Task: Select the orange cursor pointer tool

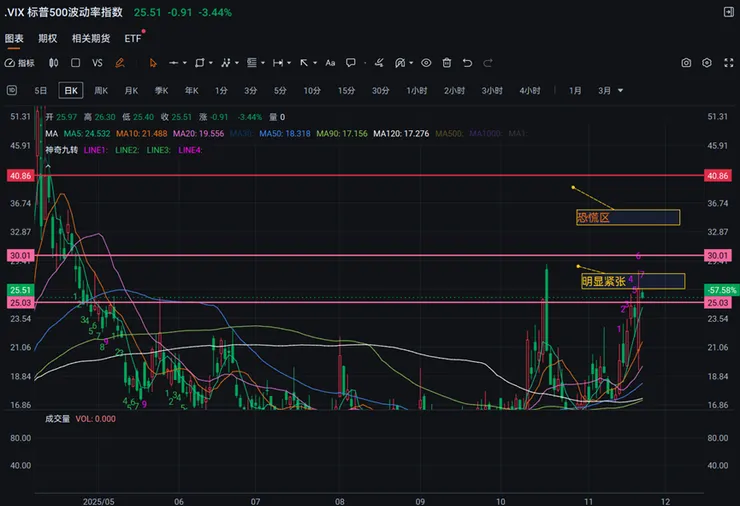Action: (x=152, y=63)
